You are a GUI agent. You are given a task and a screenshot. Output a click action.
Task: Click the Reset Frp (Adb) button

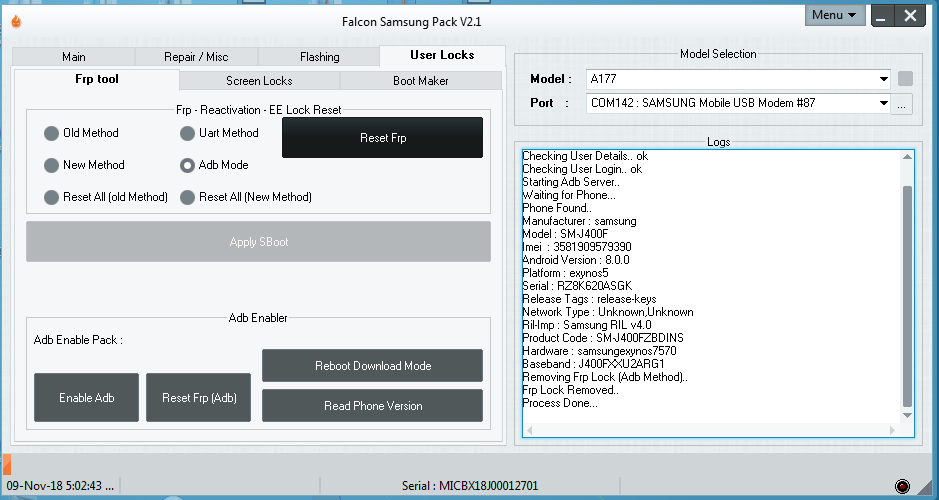coord(199,398)
